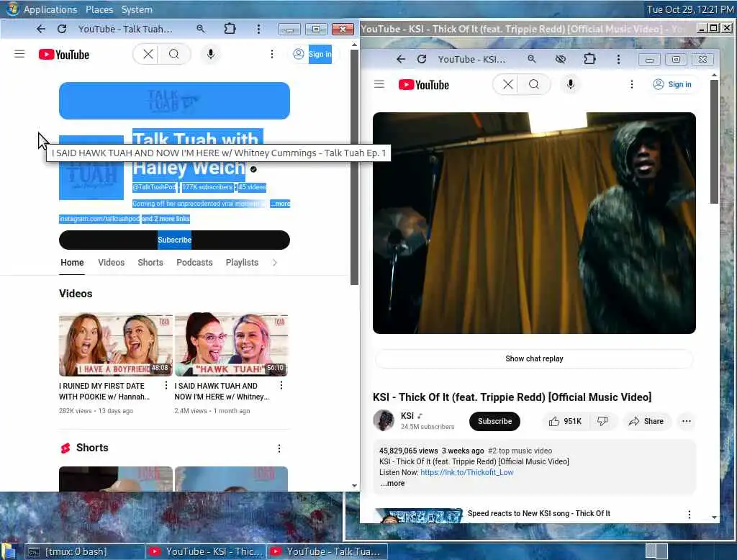The image size is (737, 560).
Task: Open Speed reacts to New KSI song video
Action: tap(538, 513)
